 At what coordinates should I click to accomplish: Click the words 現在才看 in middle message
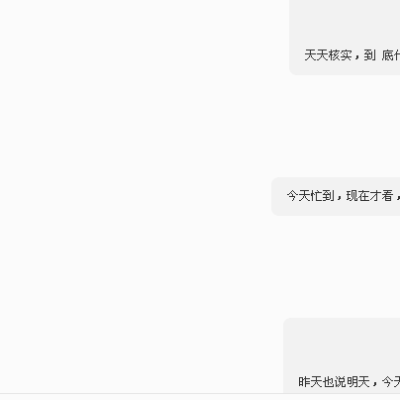[370, 196]
